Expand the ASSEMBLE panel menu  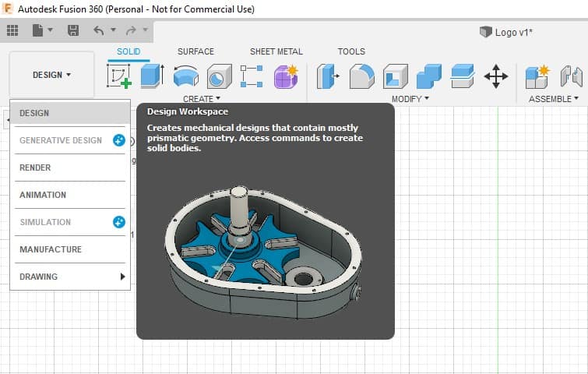[x=554, y=99]
